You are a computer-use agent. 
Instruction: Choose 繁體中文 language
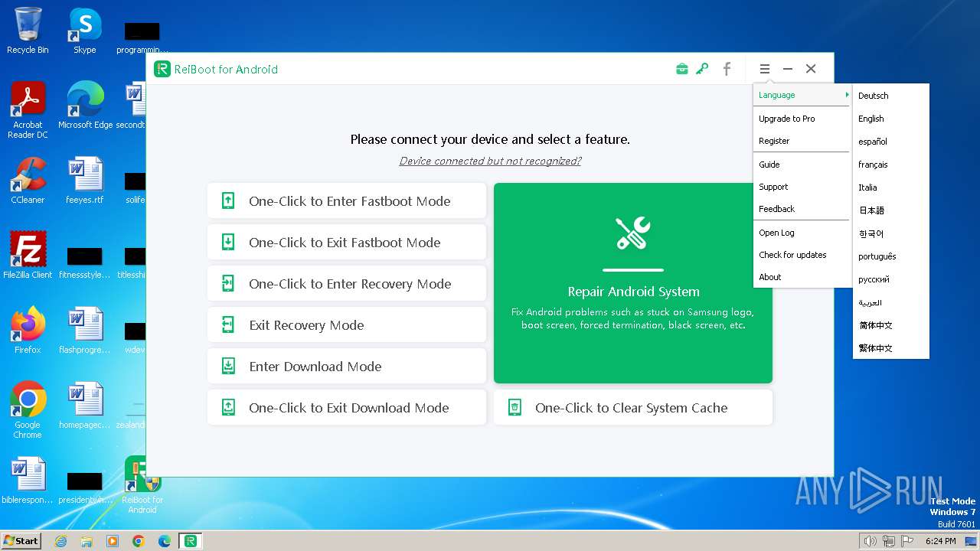click(891, 348)
